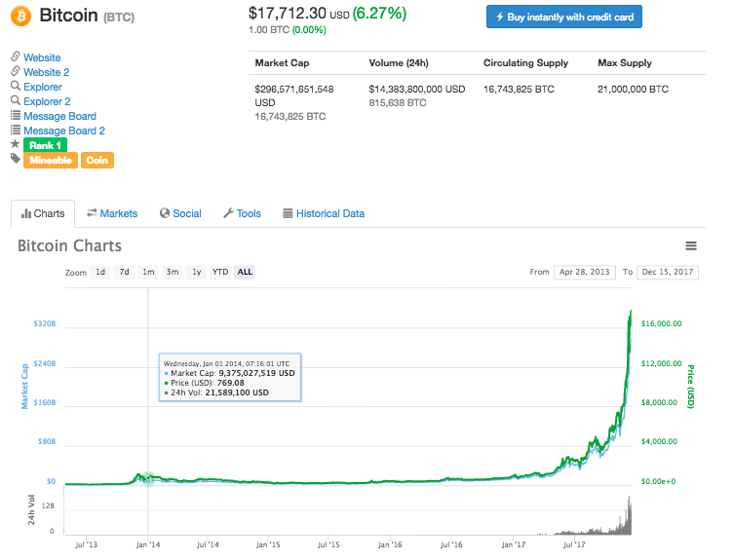Click the Jan '16 x-axis label
This screenshot has width=733, height=560.
pyautogui.click(x=390, y=544)
